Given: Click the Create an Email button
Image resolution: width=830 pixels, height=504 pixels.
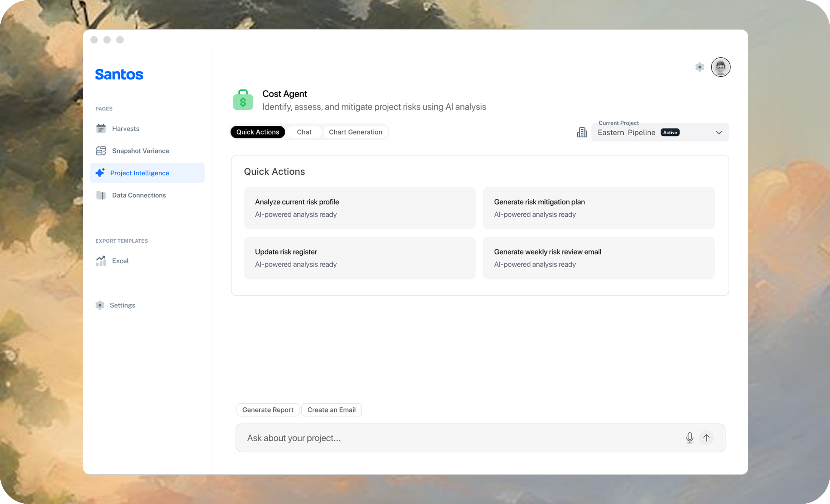Looking at the screenshot, I should 331,410.
